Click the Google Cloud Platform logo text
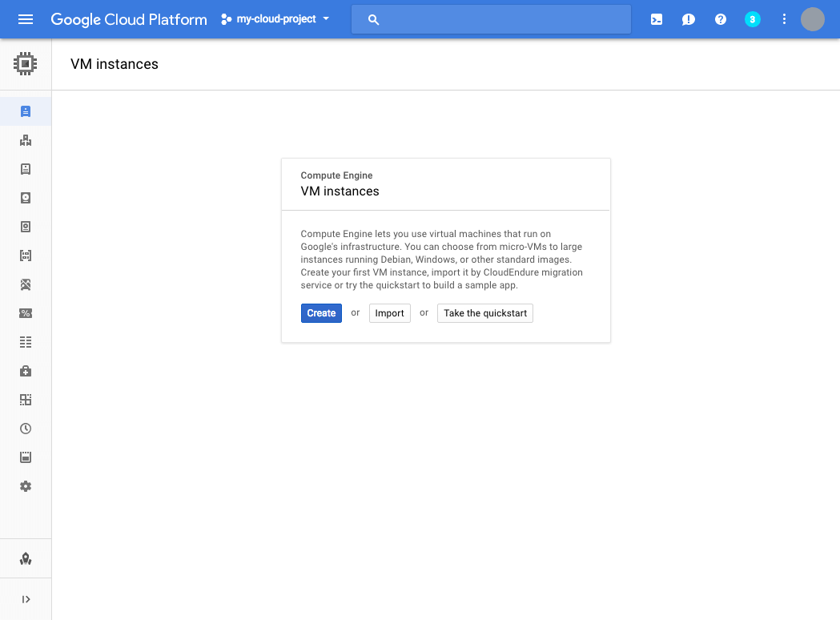Viewport: 840px width, 620px height. coord(129,19)
